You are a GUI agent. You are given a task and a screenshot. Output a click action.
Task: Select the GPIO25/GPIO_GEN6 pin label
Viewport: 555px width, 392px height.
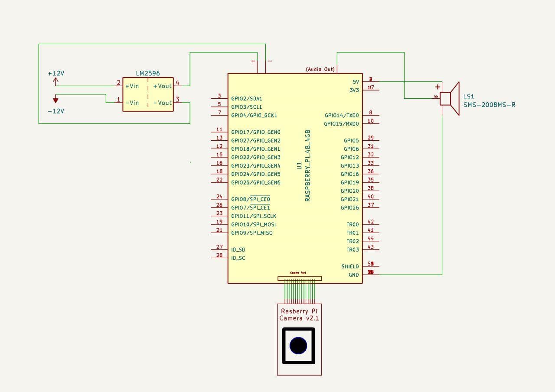pyautogui.click(x=256, y=183)
